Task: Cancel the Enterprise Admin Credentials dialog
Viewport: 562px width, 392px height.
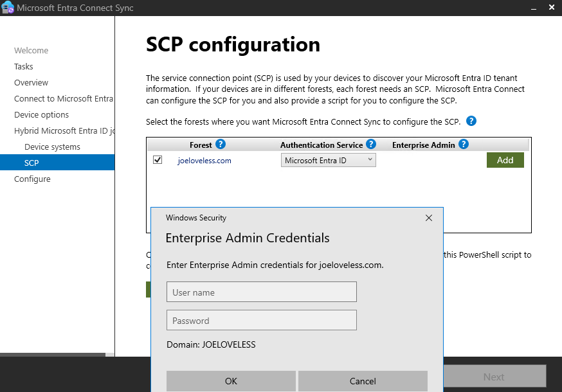Action: 363,381
